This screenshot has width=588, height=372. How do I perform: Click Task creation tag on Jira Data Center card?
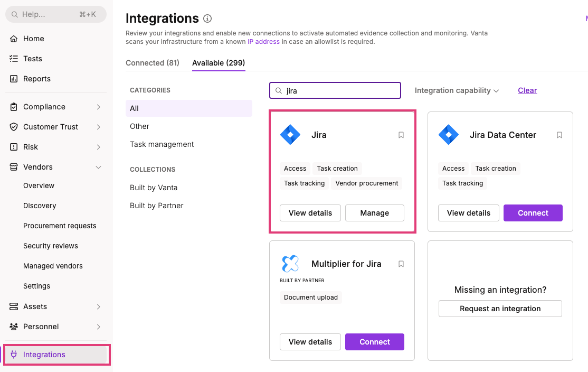496,169
